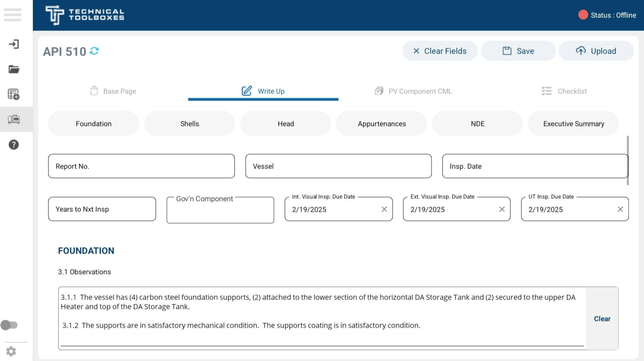
Task: Save the report using the Save button
Action: (518, 51)
